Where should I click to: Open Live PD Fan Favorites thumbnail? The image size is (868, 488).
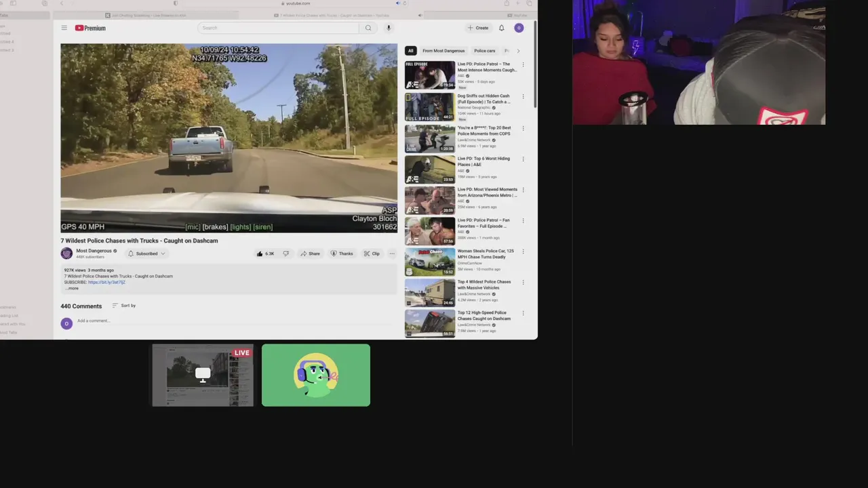[430, 231]
